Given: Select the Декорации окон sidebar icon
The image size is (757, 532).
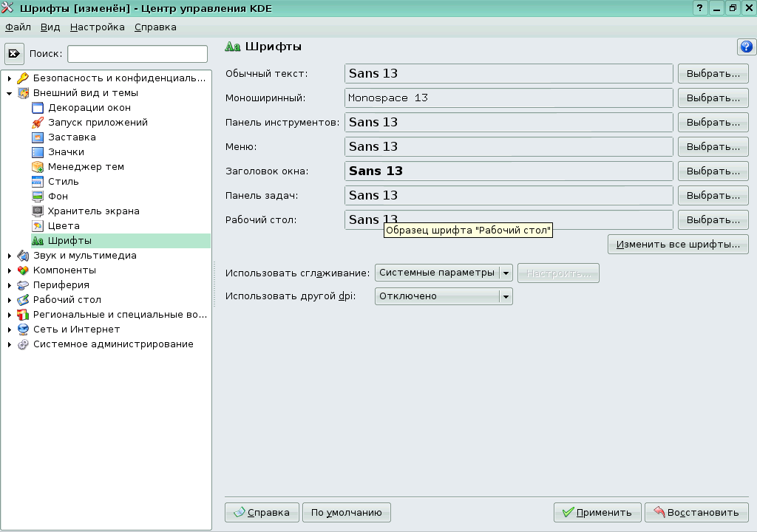Looking at the screenshot, I should [38, 107].
